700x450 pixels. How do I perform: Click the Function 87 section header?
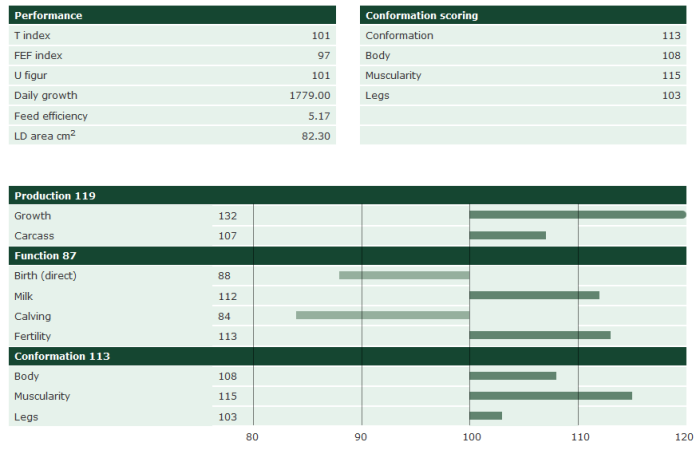pos(49,256)
